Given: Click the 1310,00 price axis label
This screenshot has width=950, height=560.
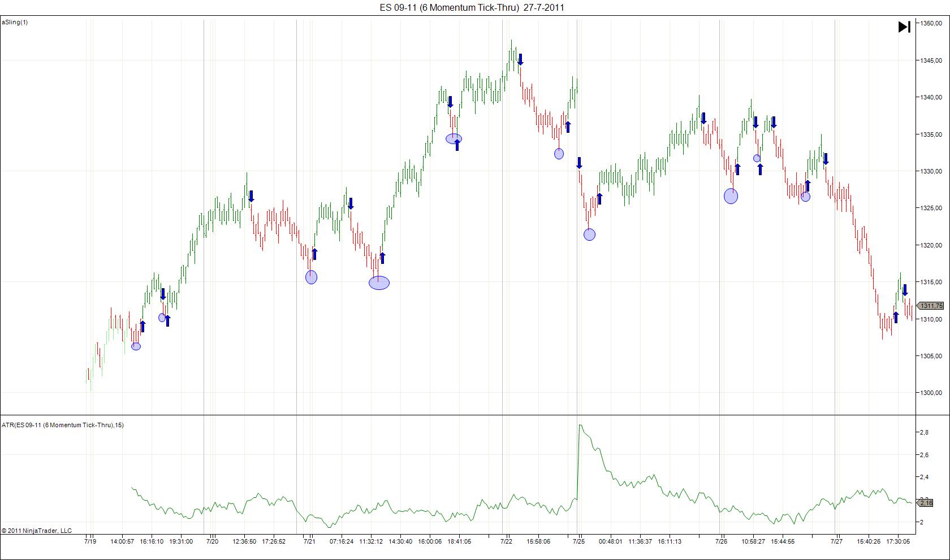Looking at the screenshot, I should [x=931, y=319].
